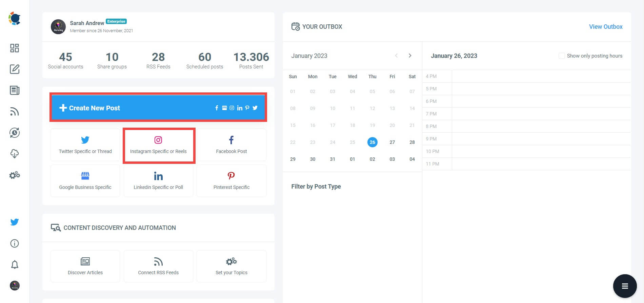Open the round hamburger menu button
This screenshot has width=644, height=303.
[625, 286]
